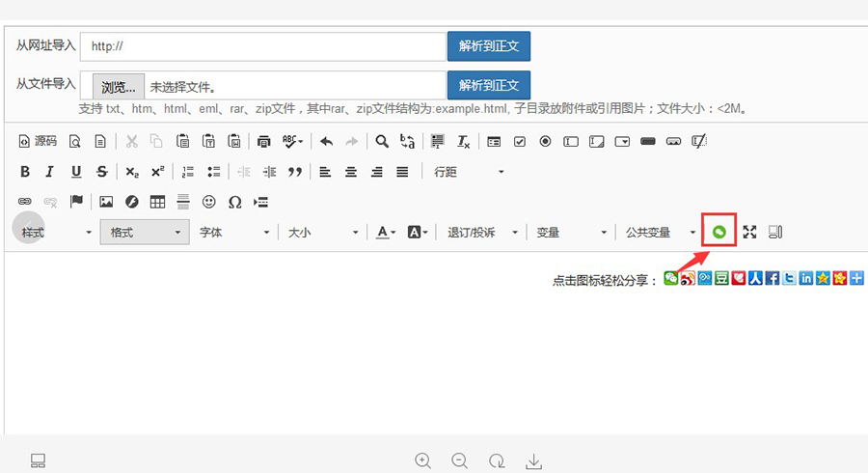Maximize the editor with the fullscreen icon
This screenshot has height=473, width=868.
tap(749, 232)
